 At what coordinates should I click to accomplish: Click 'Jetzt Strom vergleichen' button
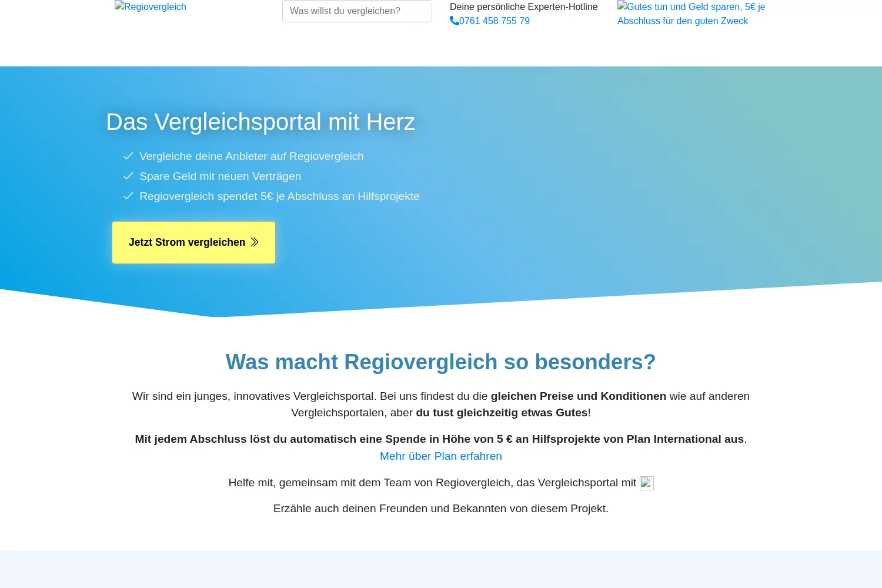(x=193, y=242)
